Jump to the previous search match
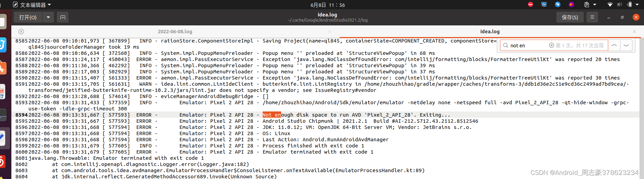The height and width of the screenshot is (179, 644). pyautogui.click(x=614, y=45)
